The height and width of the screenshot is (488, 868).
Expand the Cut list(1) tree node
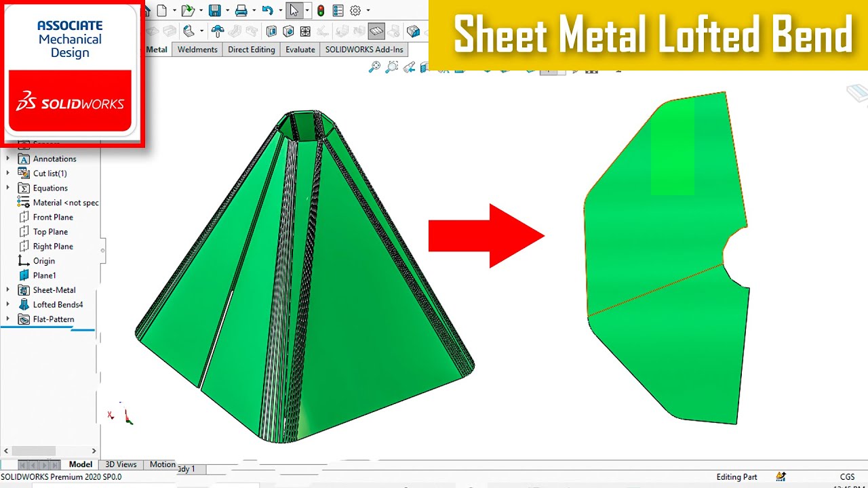tap(8, 173)
